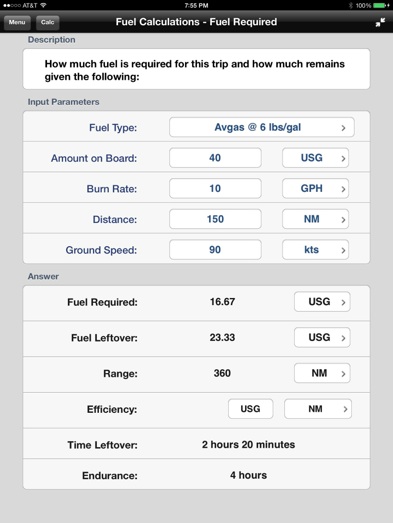This screenshot has height=523, width=393.
Task: Select Efficiency NM unit chooser
Action: tap(318, 409)
